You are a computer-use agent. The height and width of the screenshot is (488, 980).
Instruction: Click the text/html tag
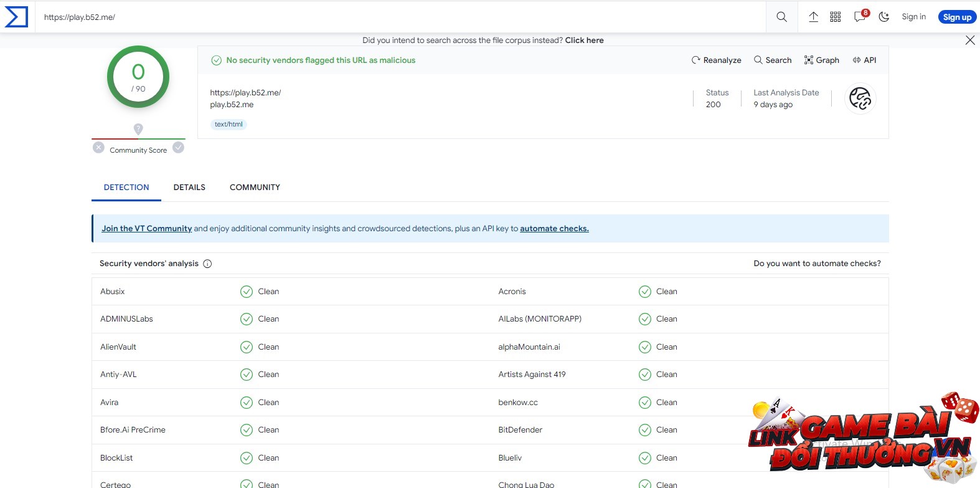pos(229,124)
